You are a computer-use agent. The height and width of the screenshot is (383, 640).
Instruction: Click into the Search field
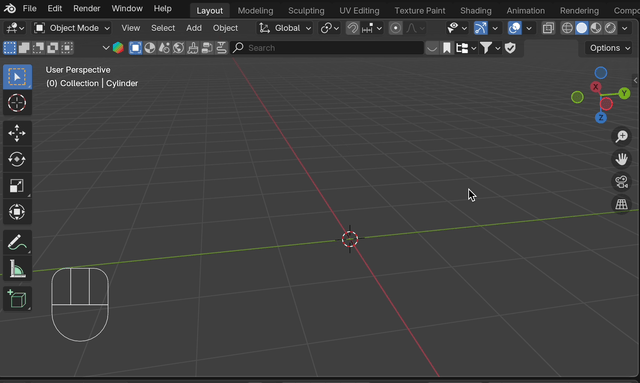point(327,48)
